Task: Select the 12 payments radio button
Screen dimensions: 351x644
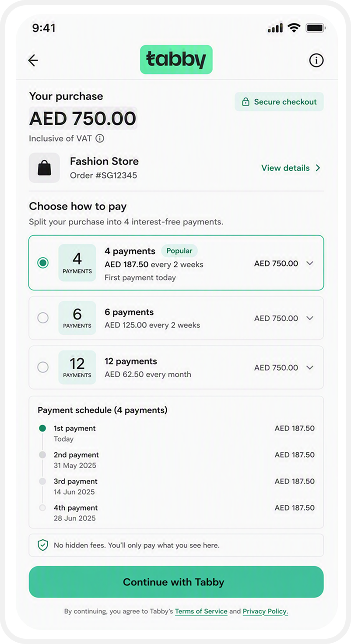Action: pyautogui.click(x=43, y=367)
